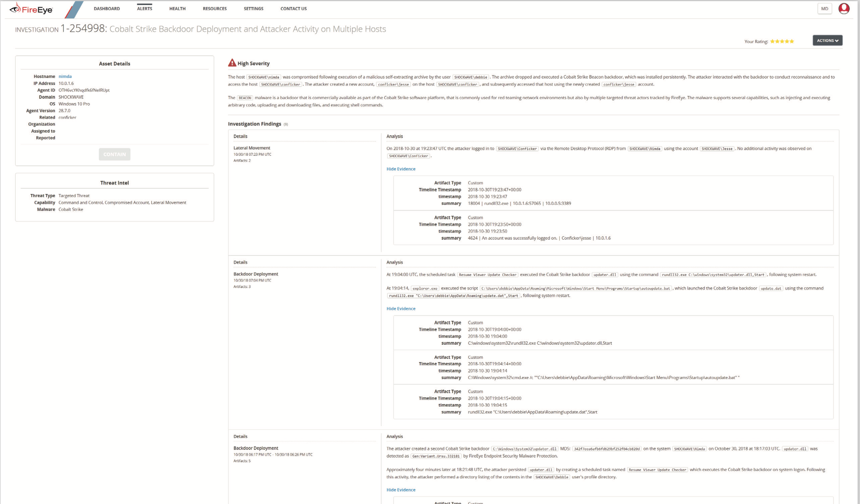Click the fifth rating star

tap(792, 41)
